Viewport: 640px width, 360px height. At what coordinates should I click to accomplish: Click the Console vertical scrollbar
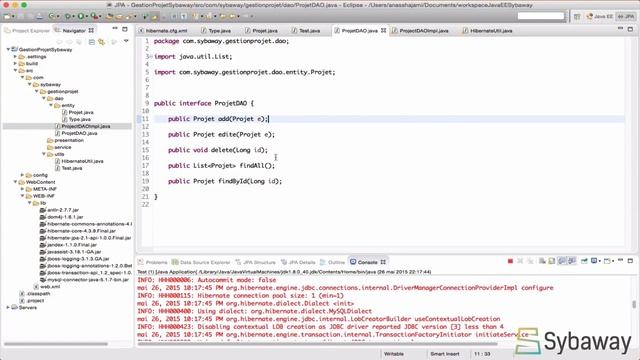(x=634, y=304)
